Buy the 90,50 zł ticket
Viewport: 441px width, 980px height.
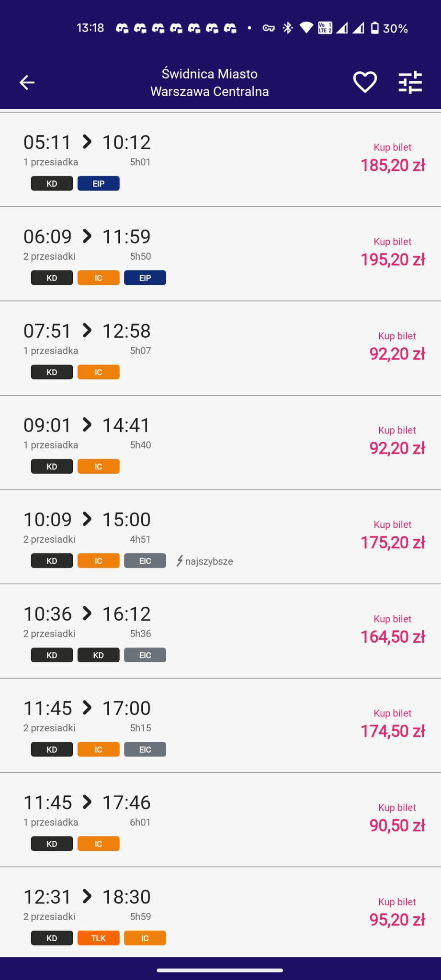[396, 818]
